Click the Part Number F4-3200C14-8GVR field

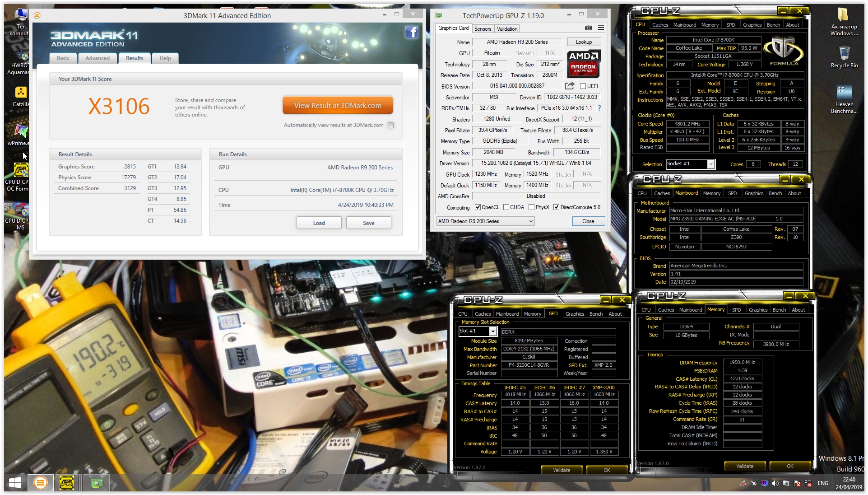point(529,365)
